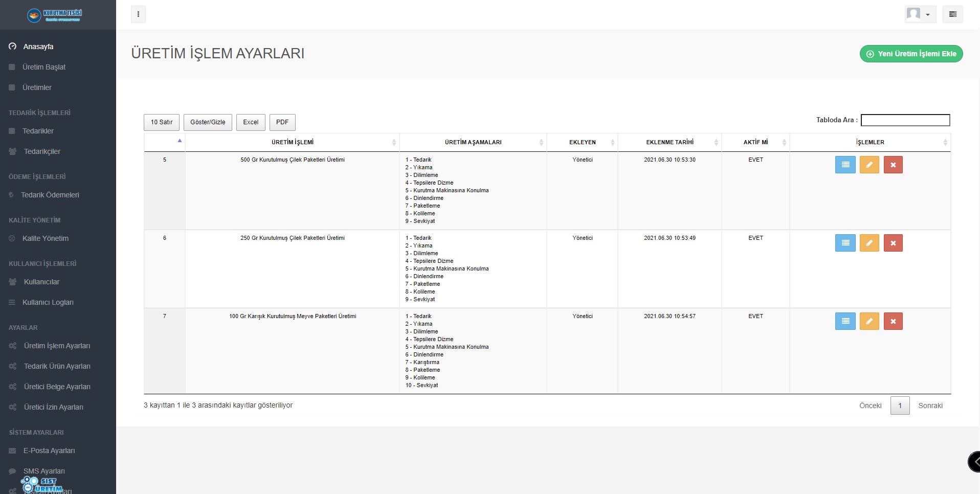Open Kullanıcılar sidebar item
This screenshot has width=980, height=494.
(58, 282)
